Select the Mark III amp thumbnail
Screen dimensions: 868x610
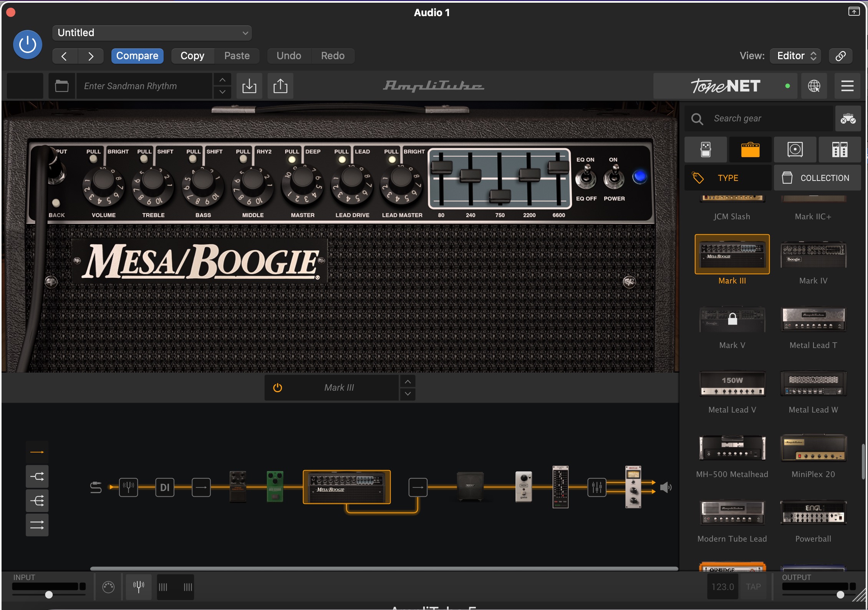(x=732, y=254)
